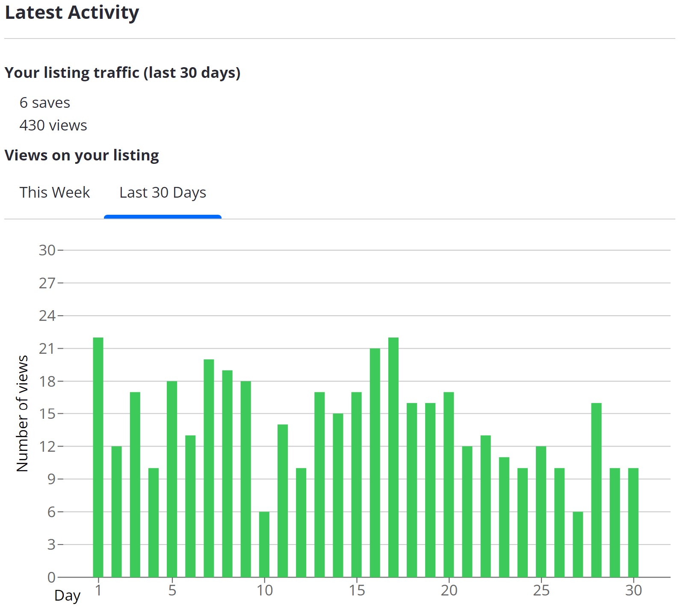Select the day 28 bar with 16 views
This screenshot has width=683, height=616.
coord(597,490)
